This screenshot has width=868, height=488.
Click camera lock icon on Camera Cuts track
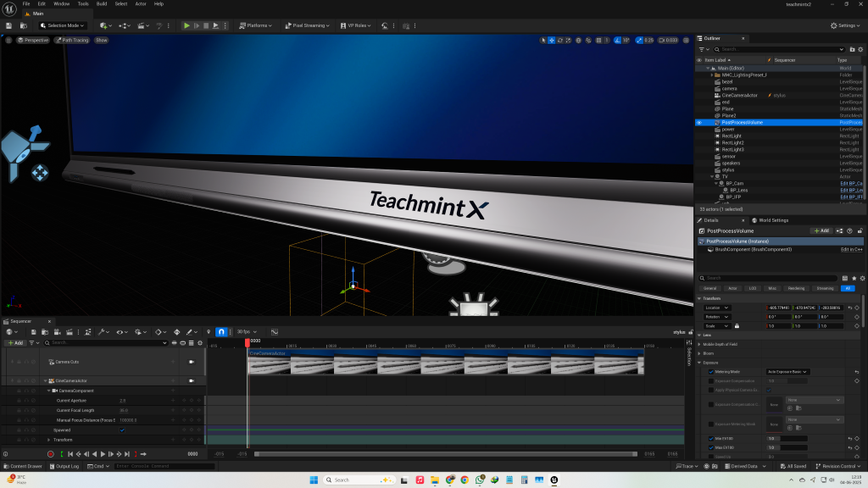click(191, 362)
